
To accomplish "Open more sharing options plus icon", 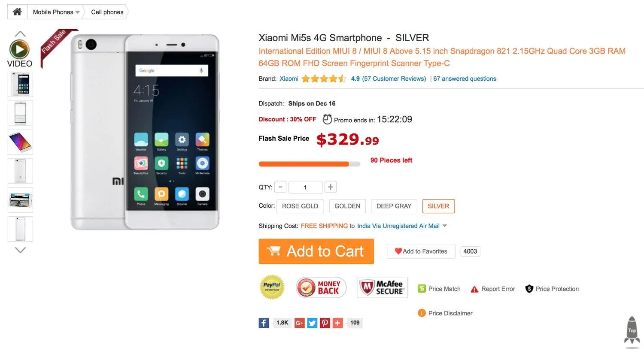I will click(338, 323).
